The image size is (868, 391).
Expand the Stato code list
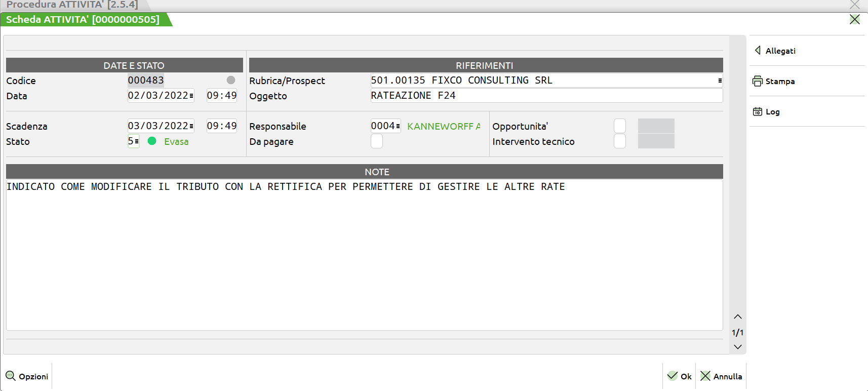coord(137,141)
